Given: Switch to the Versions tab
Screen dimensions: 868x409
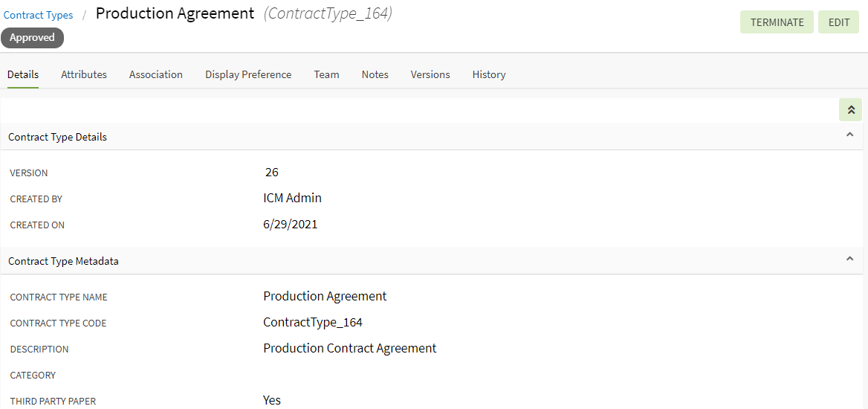Looking at the screenshot, I should click(x=430, y=74).
